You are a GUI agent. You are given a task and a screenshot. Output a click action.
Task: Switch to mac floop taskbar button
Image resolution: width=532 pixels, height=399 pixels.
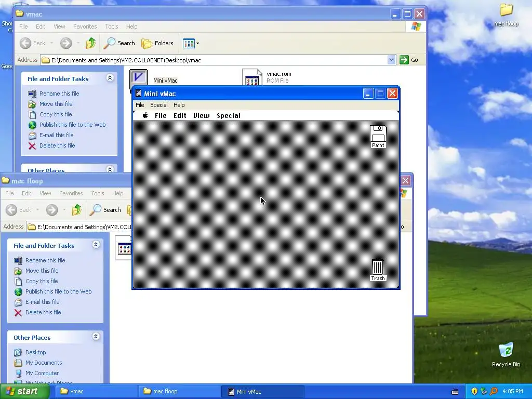[178, 392]
